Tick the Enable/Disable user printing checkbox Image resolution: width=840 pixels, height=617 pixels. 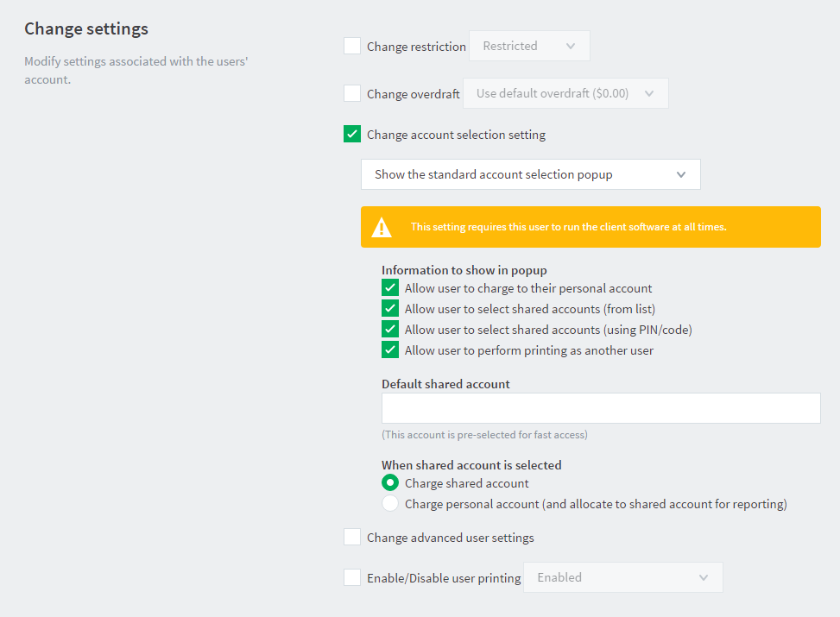(352, 577)
